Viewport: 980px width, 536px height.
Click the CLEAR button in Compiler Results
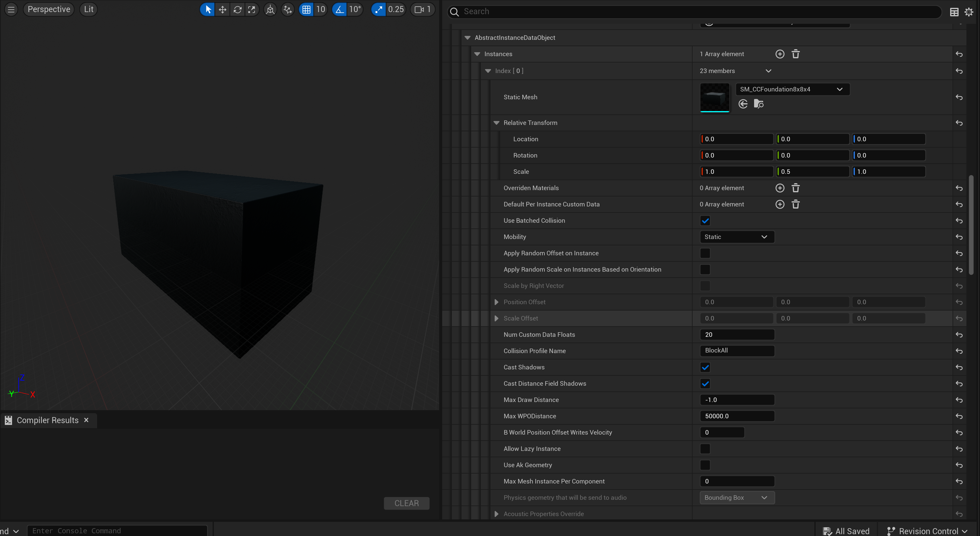tap(406, 503)
